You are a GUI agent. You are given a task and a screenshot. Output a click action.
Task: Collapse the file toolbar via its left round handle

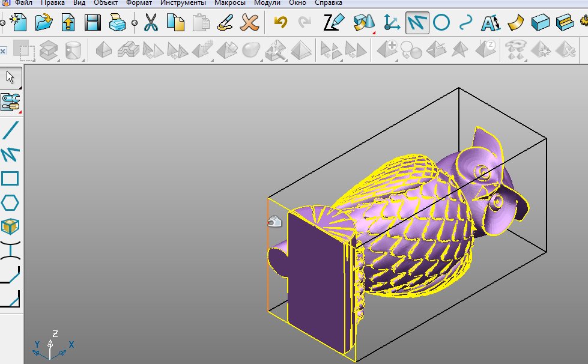tap(2, 23)
